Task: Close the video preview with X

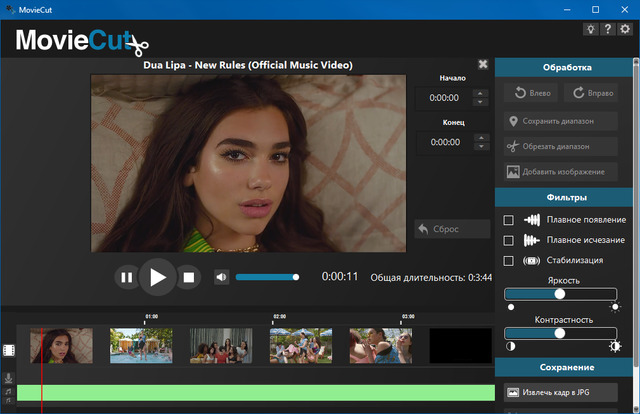Action: 483,64
